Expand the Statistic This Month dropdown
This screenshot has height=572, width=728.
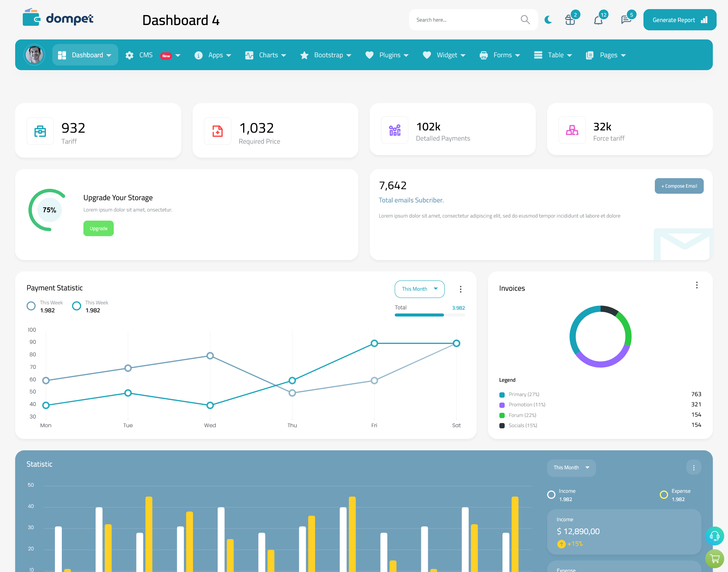(570, 467)
